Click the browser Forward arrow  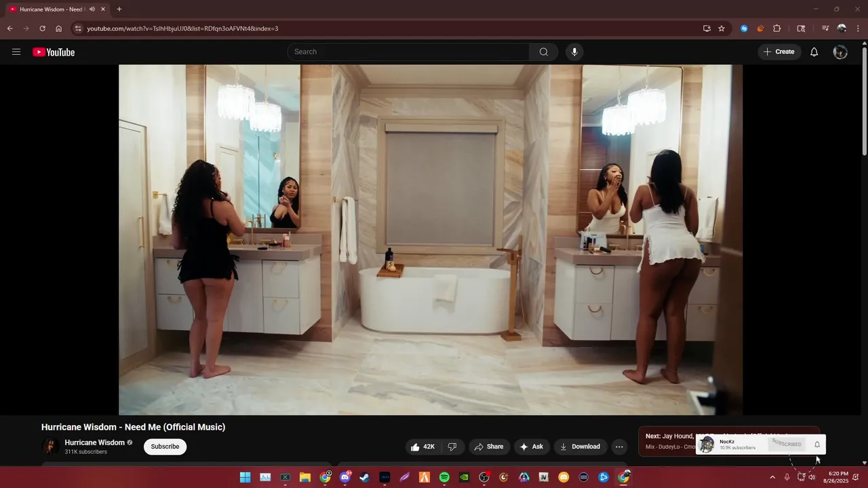26,28
